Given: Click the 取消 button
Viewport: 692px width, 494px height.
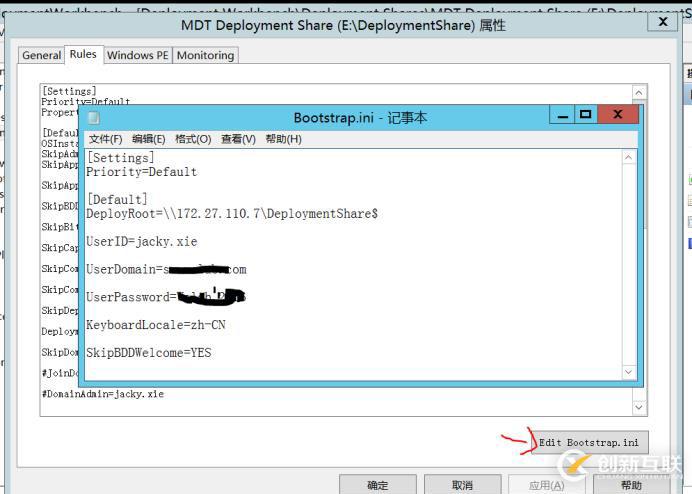Looking at the screenshot, I should pos(463,485).
